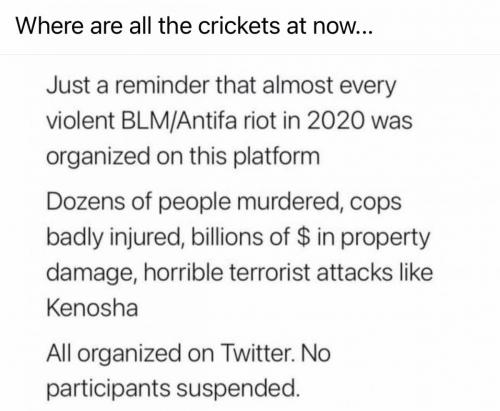The width and height of the screenshot is (500, 411).
Task: Click the heading 'Where are all the crickets at now...'
Action: pos(194,26)
